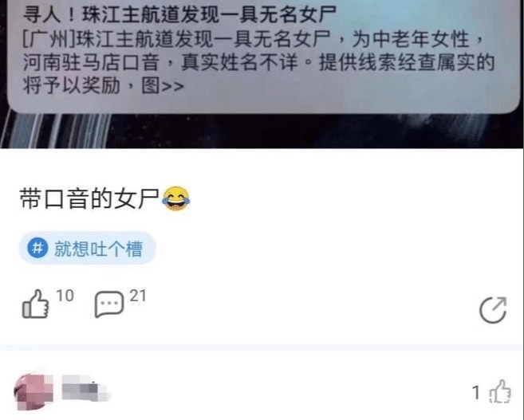Open the post comments bubble icon

coord(109,304)
